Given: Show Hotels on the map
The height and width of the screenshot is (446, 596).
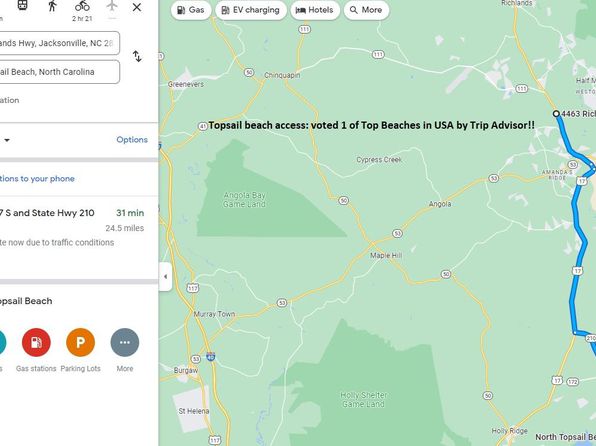Looking at the screenshot, I should coord(315,10).
